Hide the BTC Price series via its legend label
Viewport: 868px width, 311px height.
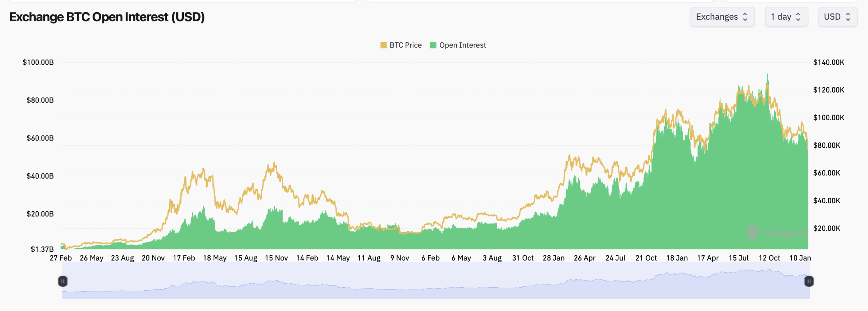point(406,45)
